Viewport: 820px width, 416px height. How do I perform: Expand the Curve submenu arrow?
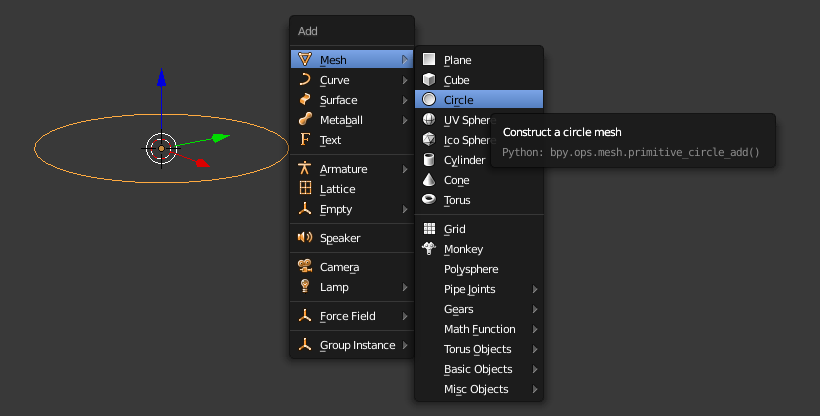tap(405, 80)
